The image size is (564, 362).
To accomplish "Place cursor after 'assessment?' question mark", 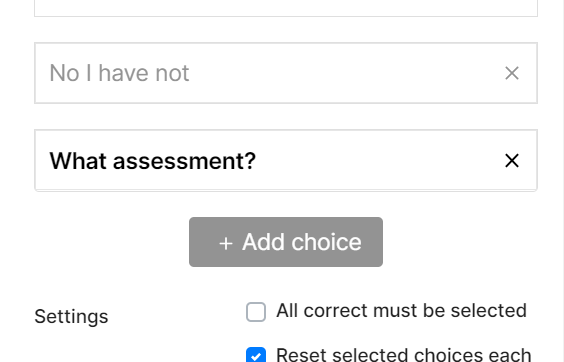I will [256, 160].
